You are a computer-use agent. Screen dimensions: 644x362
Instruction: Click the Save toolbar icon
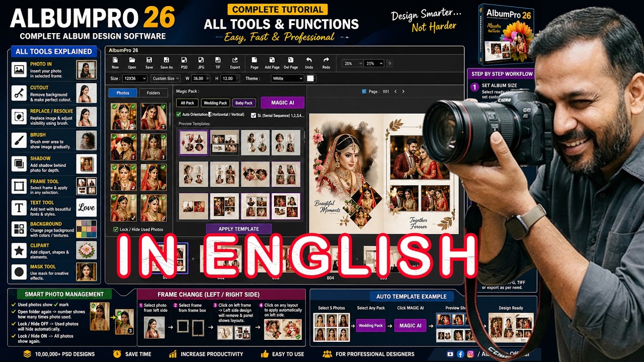point(149,60)
